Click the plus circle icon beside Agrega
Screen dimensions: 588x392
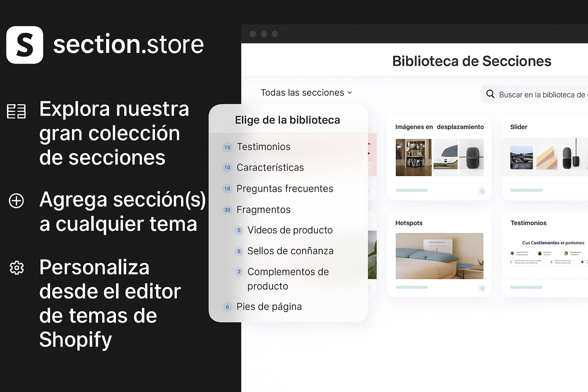pyautogui.click(x=17, y=201)
